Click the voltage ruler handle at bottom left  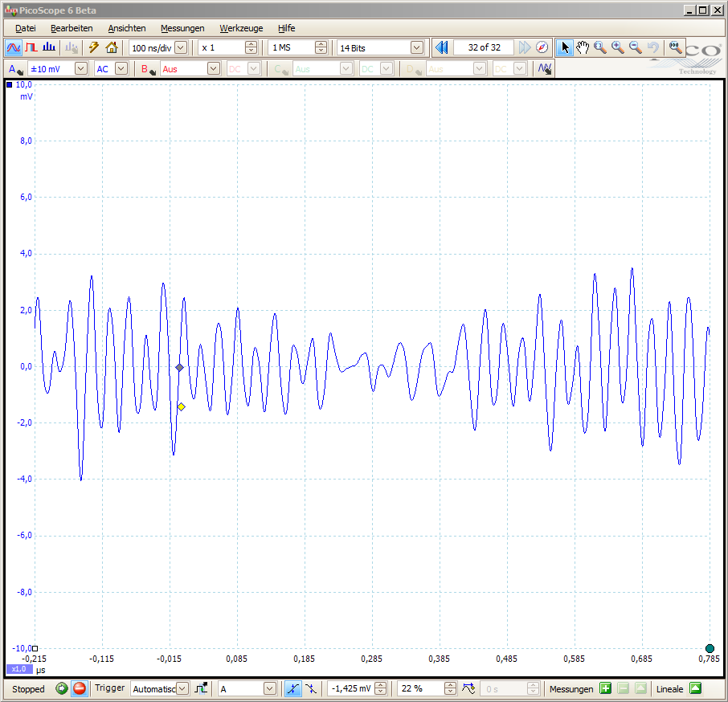pyautogui.click(x=35, y=648)
